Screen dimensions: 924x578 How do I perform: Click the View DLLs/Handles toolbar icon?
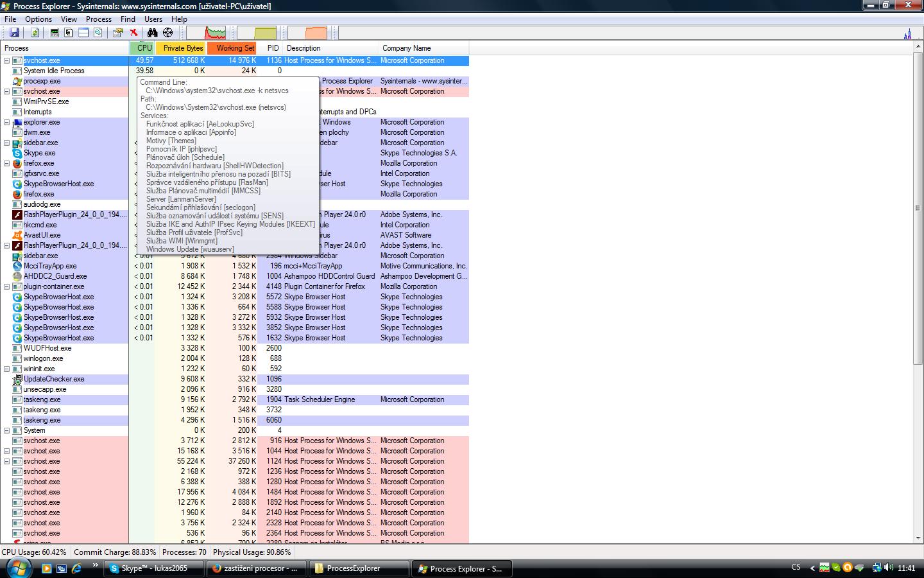98,33
